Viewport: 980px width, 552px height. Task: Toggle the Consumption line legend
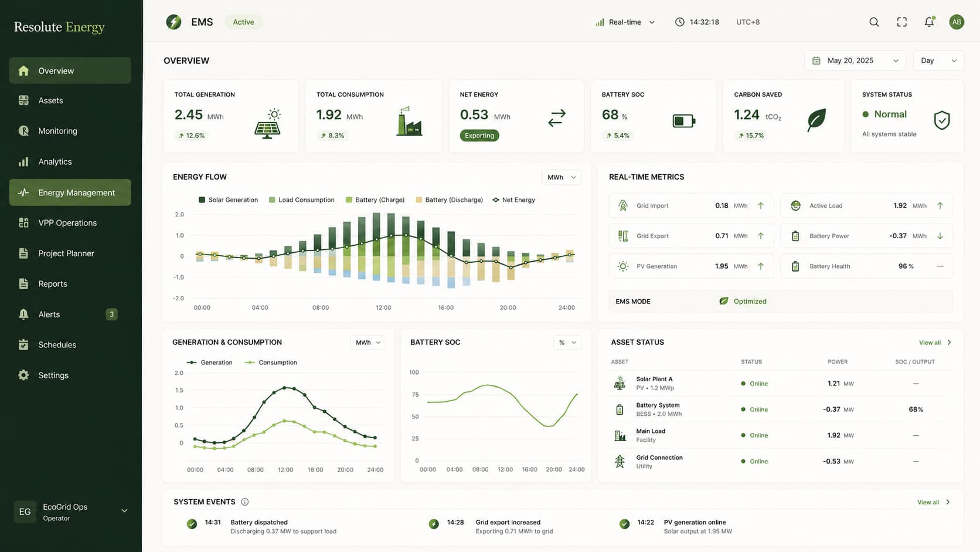[271, 363]
